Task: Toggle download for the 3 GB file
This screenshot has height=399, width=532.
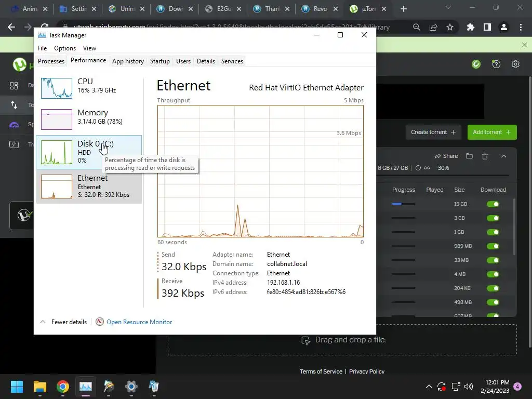Action: pos(493,218)
